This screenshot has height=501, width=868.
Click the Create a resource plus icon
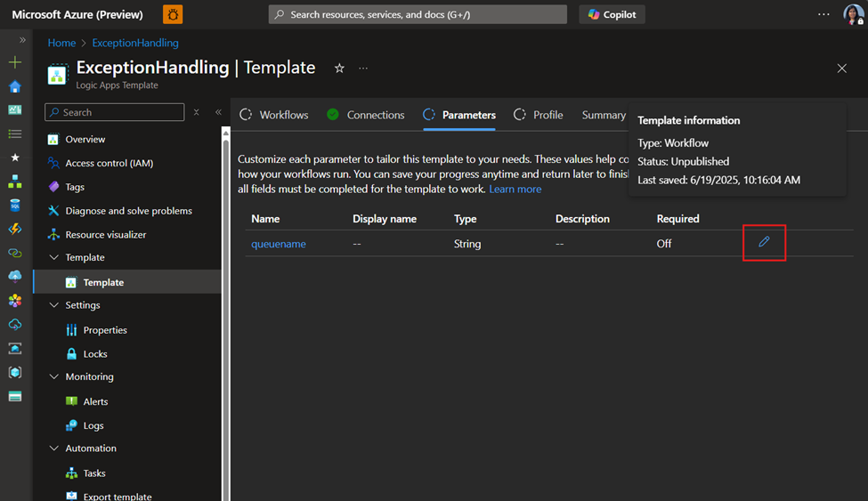point(15,62)
